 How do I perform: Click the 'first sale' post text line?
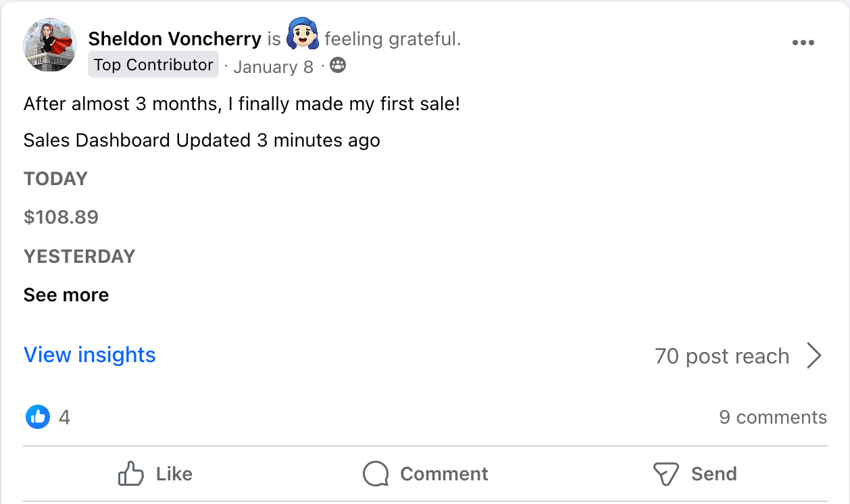pos(241,104)
